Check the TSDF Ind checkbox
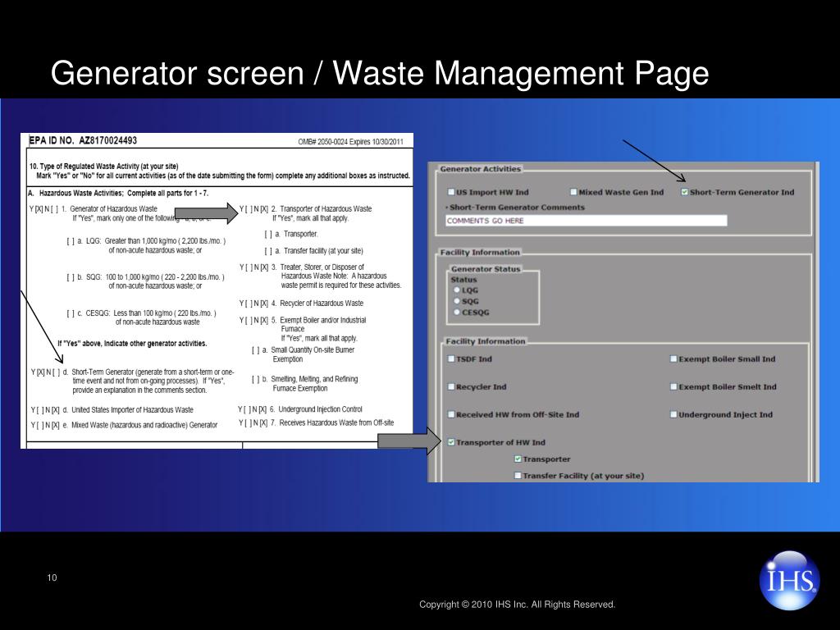840x630 pixels. (451, 359)
